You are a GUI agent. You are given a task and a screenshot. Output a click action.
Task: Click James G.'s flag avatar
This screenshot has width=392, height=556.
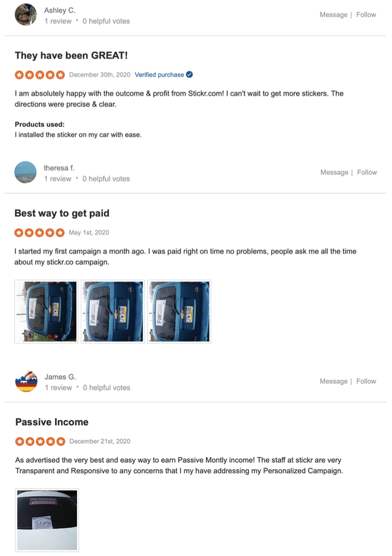click(26, 382)
